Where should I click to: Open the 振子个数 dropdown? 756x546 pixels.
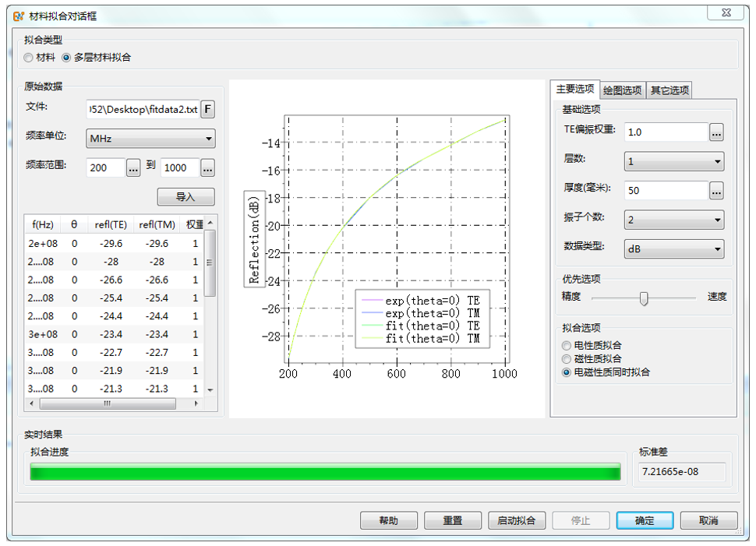[673, 220]
